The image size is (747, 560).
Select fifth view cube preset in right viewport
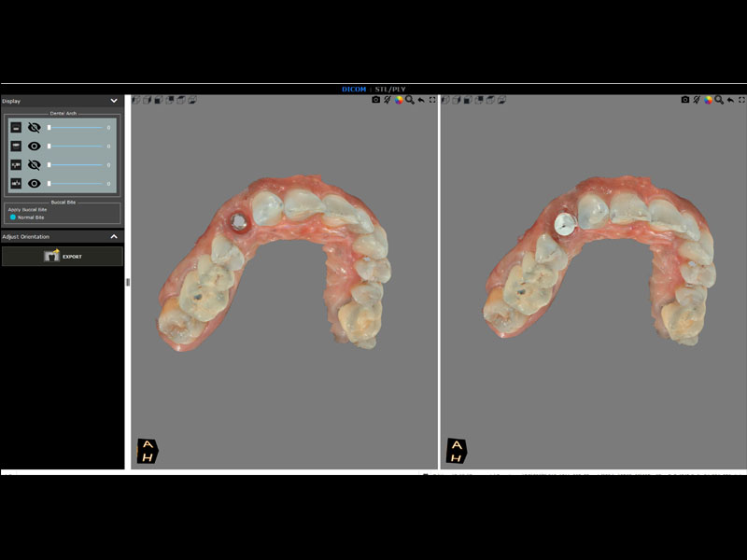pos(490,100)
